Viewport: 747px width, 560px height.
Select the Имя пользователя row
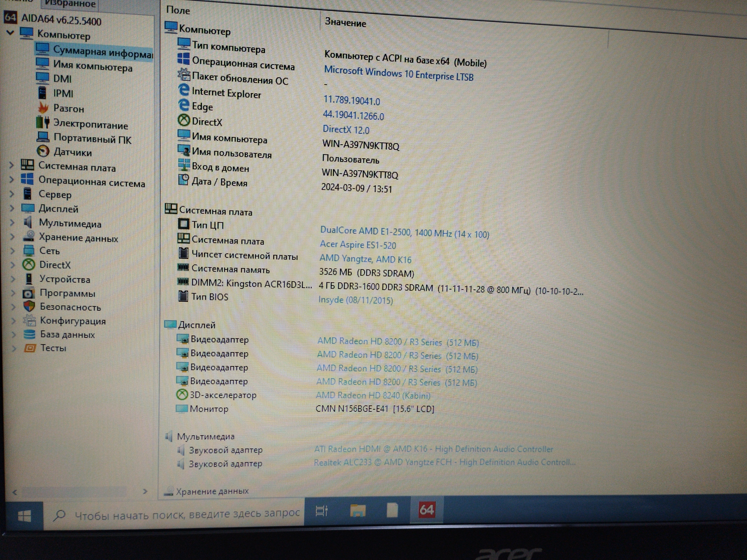(x=279, y=156)
